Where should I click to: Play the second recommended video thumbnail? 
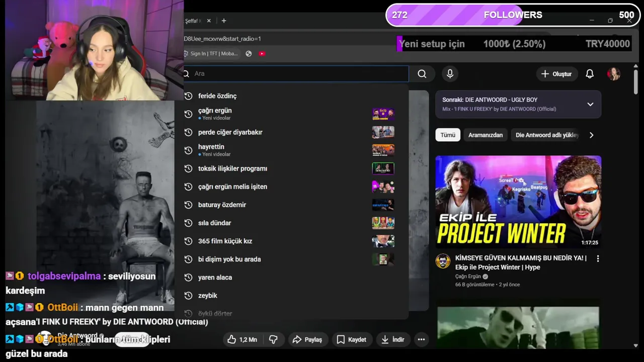click(518, 327)
